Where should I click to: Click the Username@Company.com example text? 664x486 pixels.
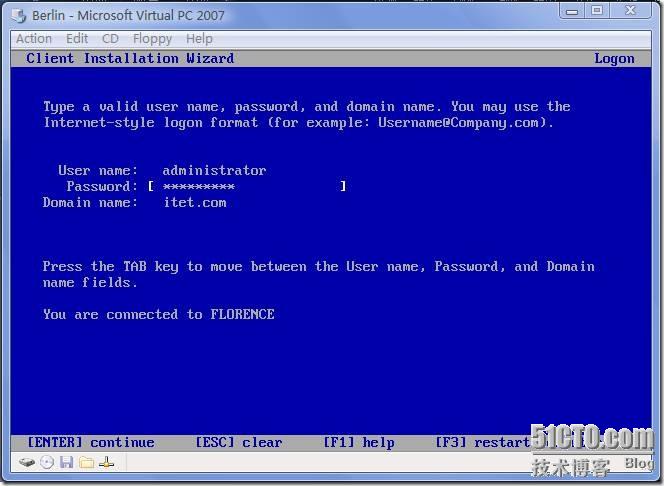tap(459, 122)
